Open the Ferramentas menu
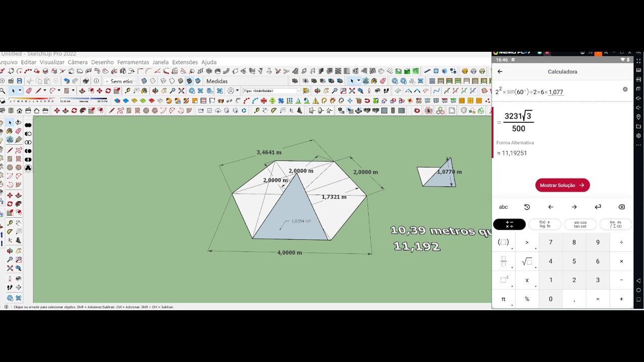 click(133, 62)
